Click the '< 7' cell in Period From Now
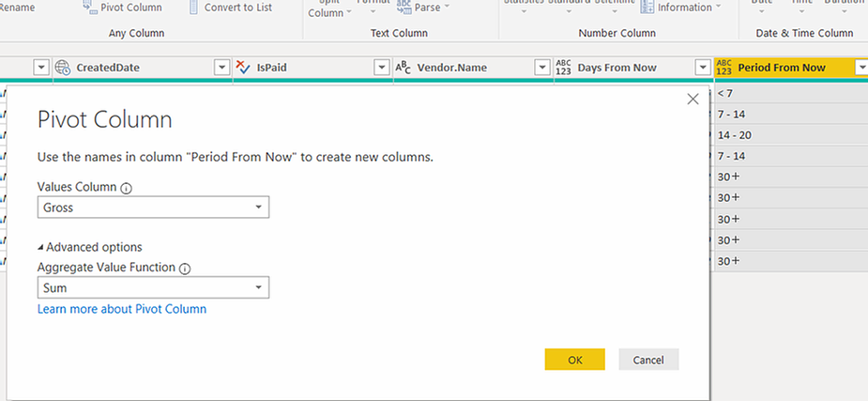The image size is (868, 401). 791,93
